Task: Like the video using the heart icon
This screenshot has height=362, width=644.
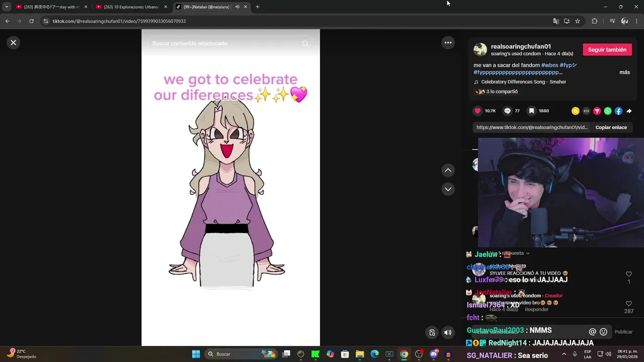Action: [477, 111]
